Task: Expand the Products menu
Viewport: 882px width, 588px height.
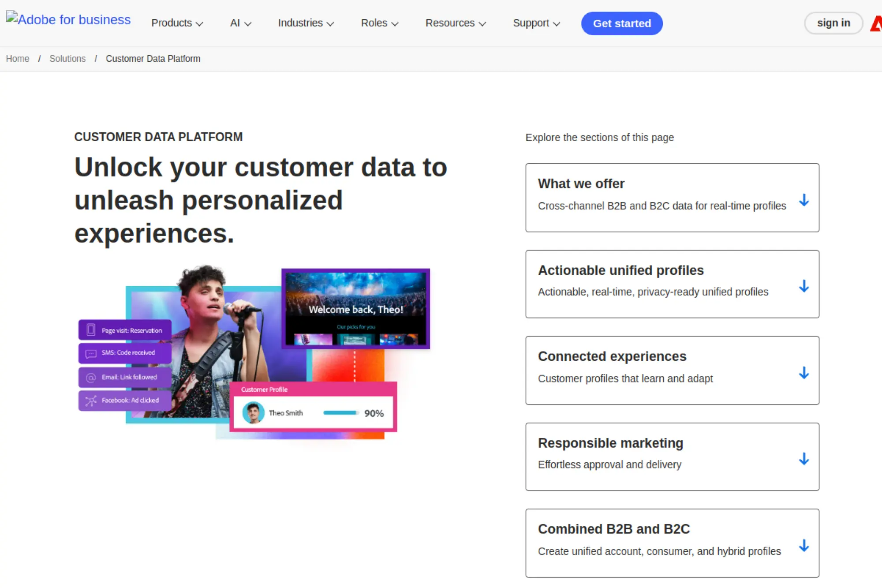Action: click(177, 23)
